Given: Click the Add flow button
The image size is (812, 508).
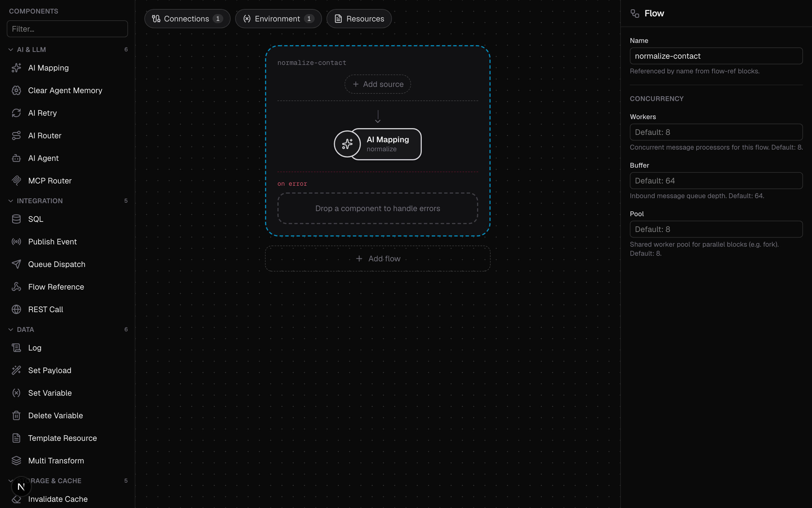Looking at the screenshot, I should 378,258.
